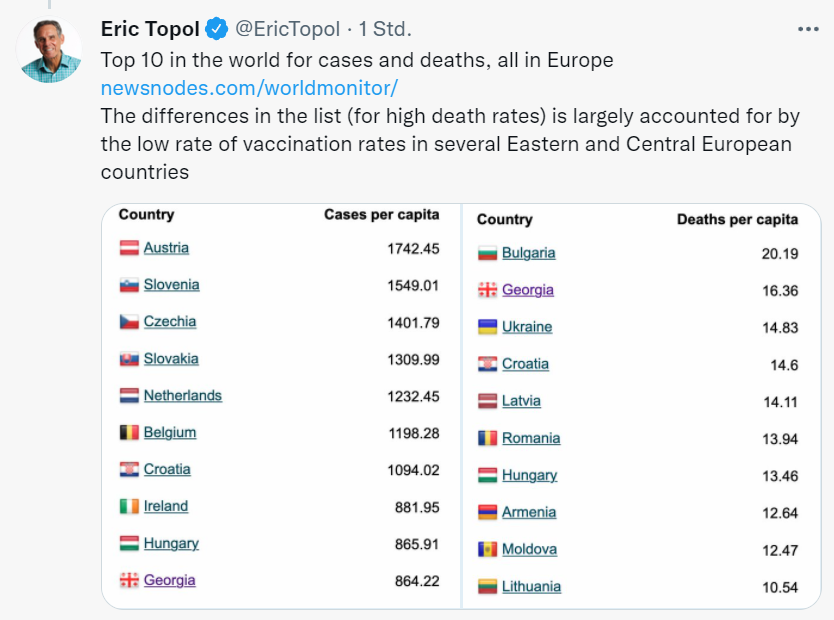
Task: Click the Belgium flag icon
Action: click(x=129, y=432)
